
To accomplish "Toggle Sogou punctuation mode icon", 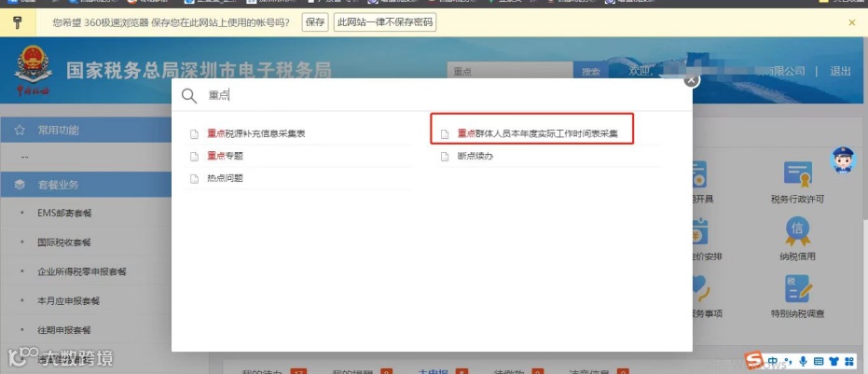I will 789,361.
